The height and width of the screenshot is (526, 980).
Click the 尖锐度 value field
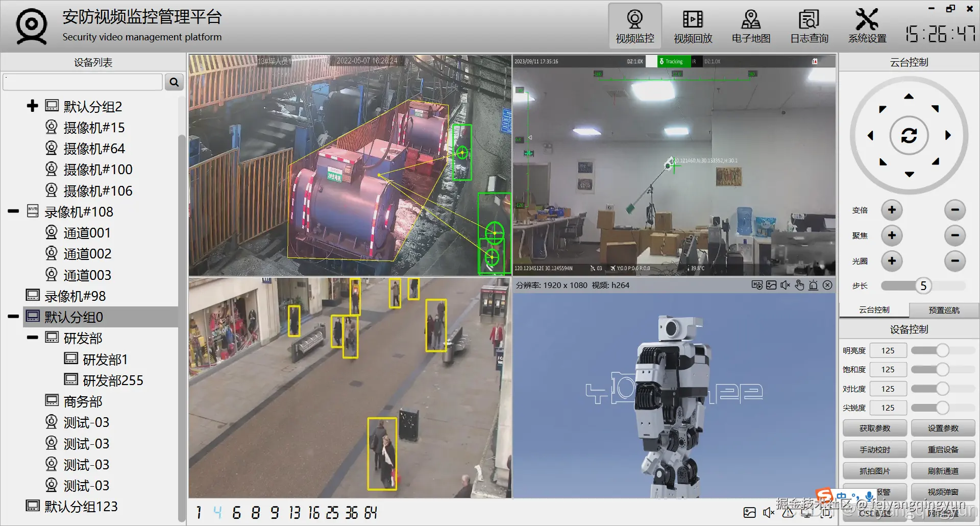[x=888, y=408]
